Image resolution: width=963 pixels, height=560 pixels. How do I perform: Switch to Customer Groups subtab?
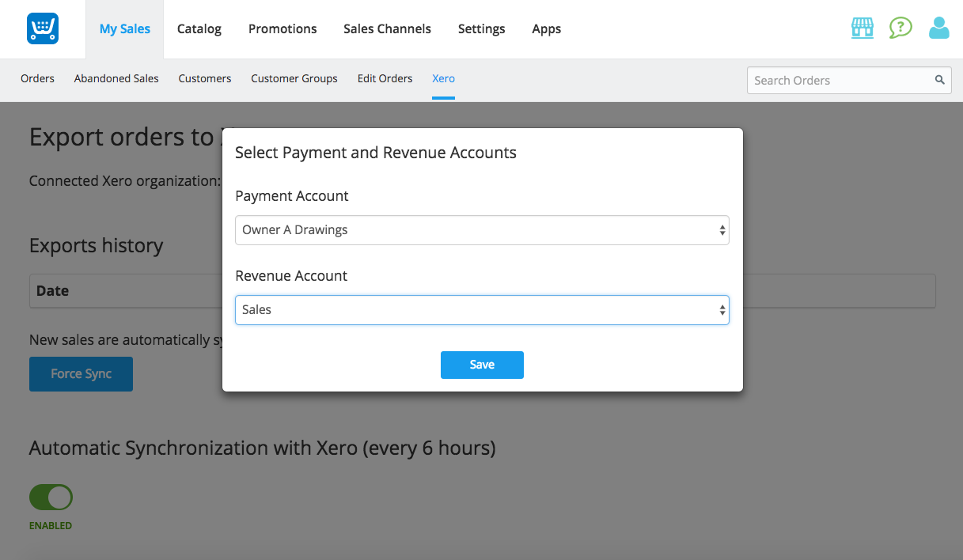click(x=294, y=78)
